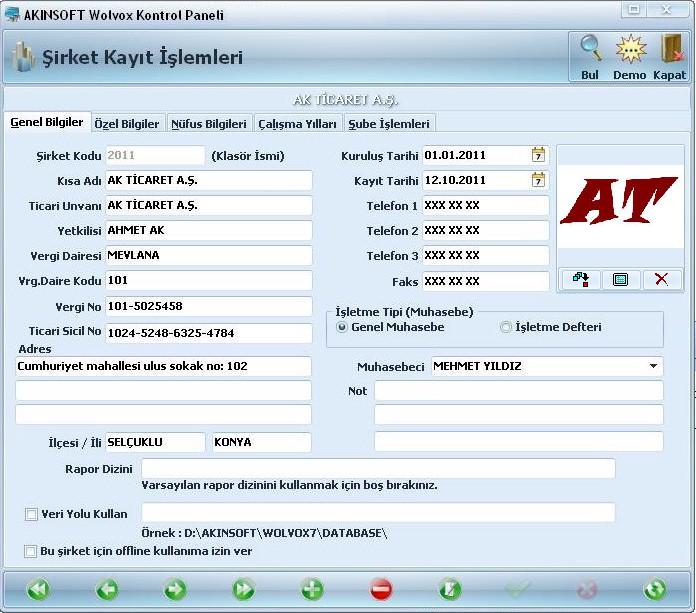Click the Vergi No field
696x613 pixels.
pyautogui.click(x=209, y=306)
